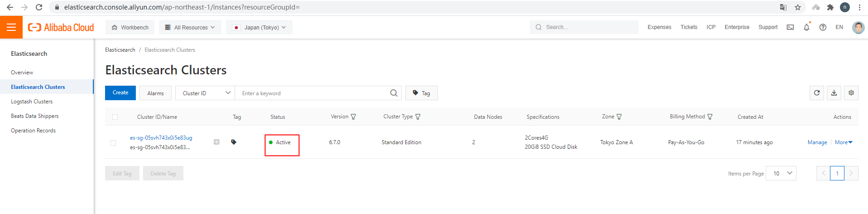
Task: Click the Elasticsearch breadcrumb link
Action: [x=120, y=50]
